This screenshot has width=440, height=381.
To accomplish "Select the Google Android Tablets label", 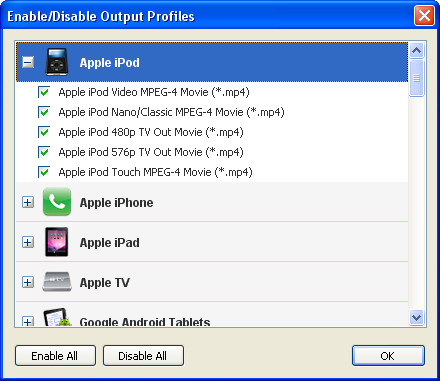I will coord(145,321).
